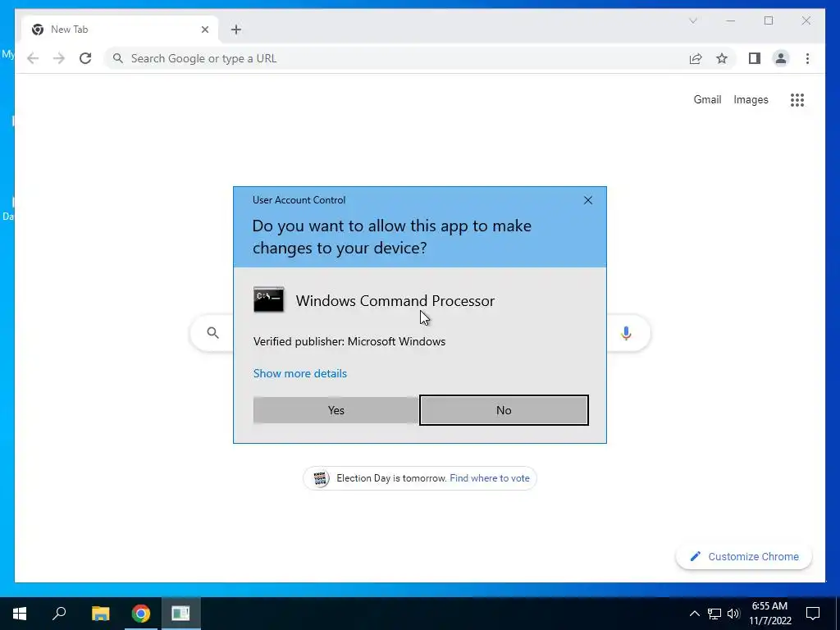Open Chrome three-dot menu

coord(807,58)
